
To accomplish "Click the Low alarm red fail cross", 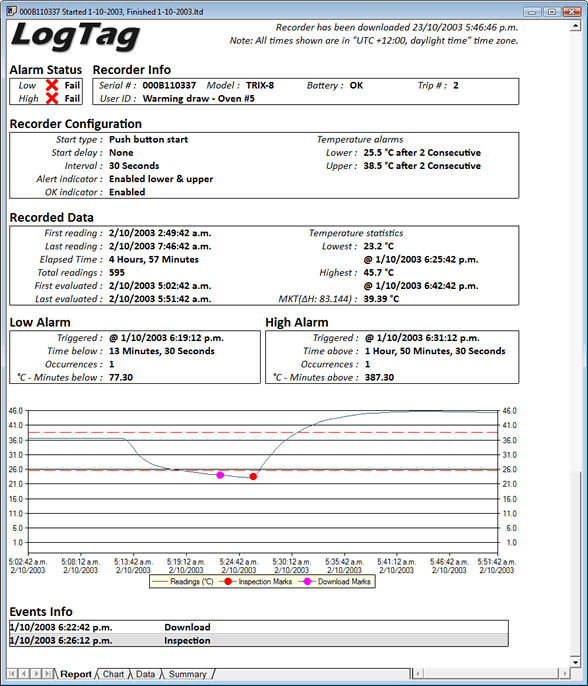I will click(52, 85).
